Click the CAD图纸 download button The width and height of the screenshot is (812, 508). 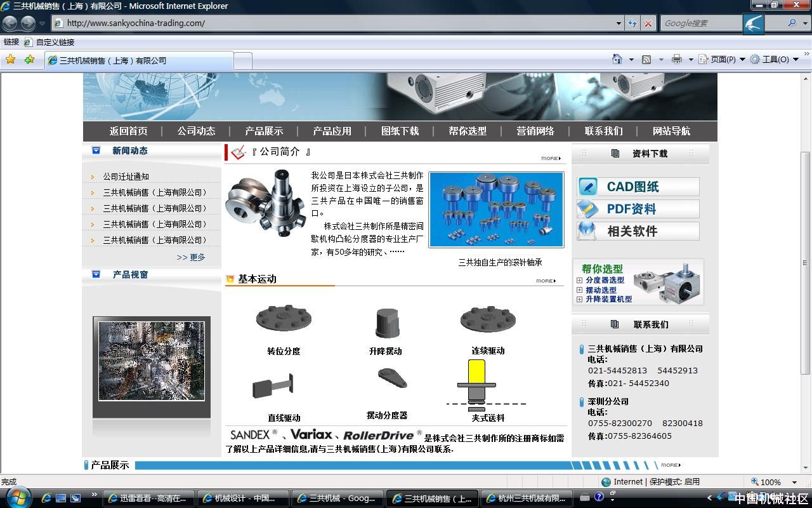pyautogui.click(x=638, y=187)
